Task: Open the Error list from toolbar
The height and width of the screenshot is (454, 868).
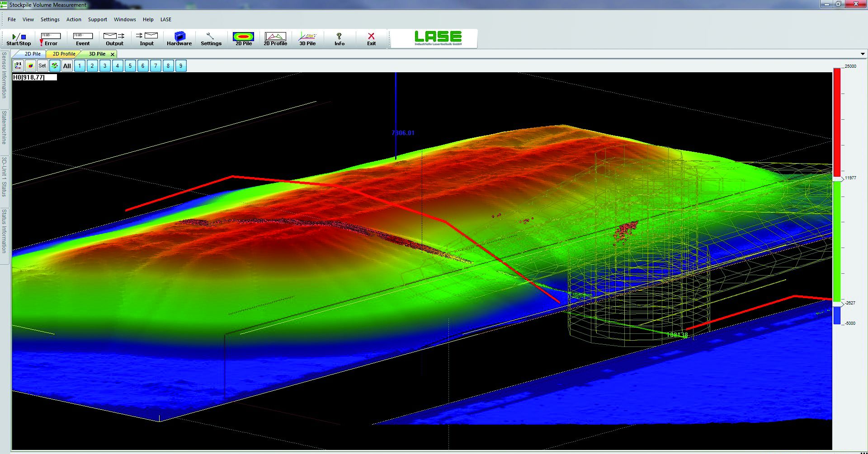Action: click(50, 39)
